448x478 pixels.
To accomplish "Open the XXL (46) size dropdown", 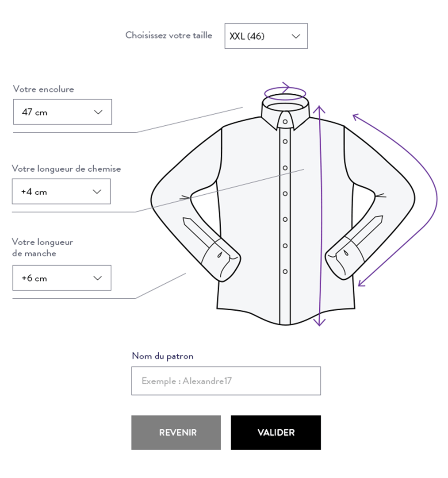I will pyautogui.click(x=265, y=36).
